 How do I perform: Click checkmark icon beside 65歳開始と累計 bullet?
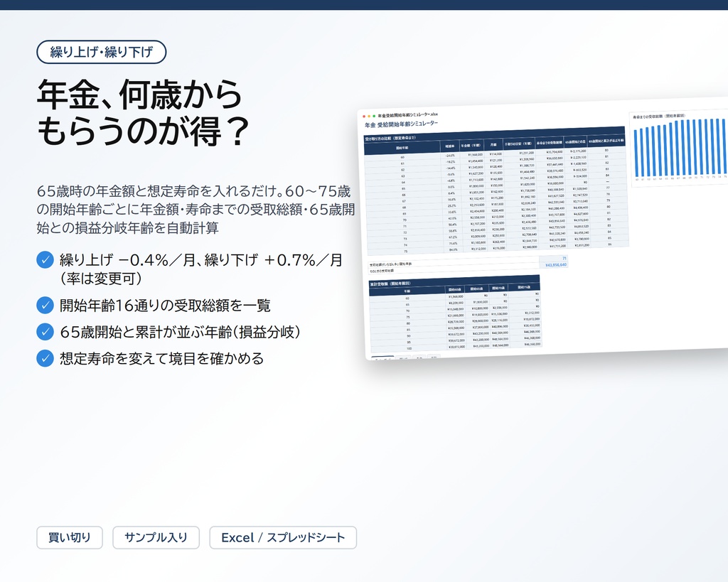click(x=45, y=332)
